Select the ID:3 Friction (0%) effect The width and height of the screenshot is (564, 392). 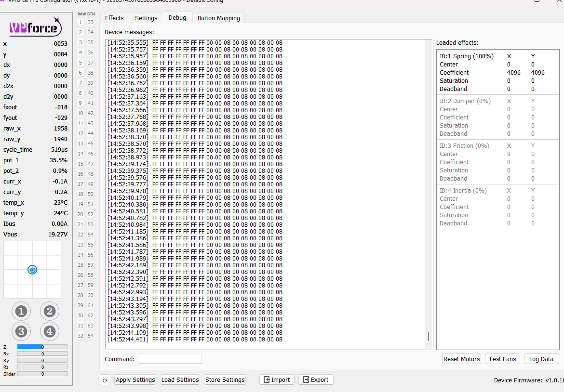(x=464, y=146)
